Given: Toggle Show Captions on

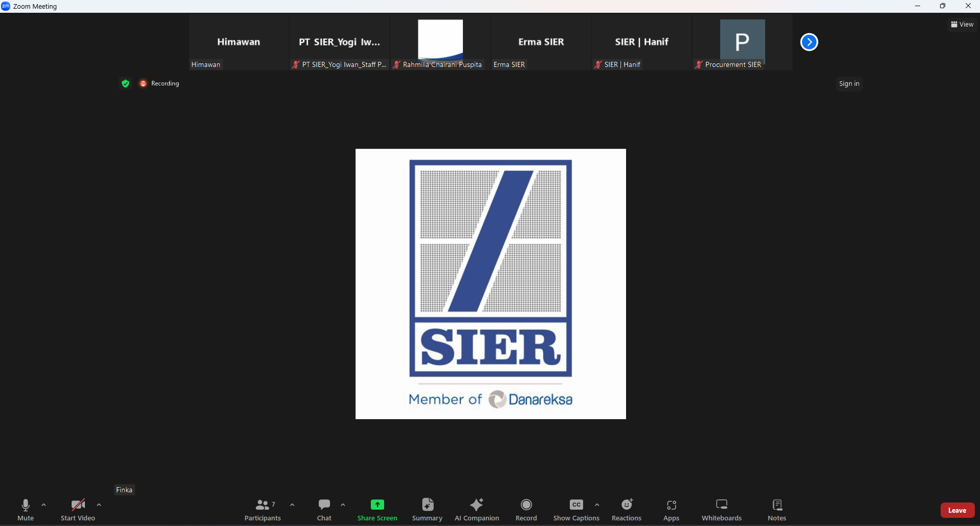Looking at the screenshot, I should (576, 510).
